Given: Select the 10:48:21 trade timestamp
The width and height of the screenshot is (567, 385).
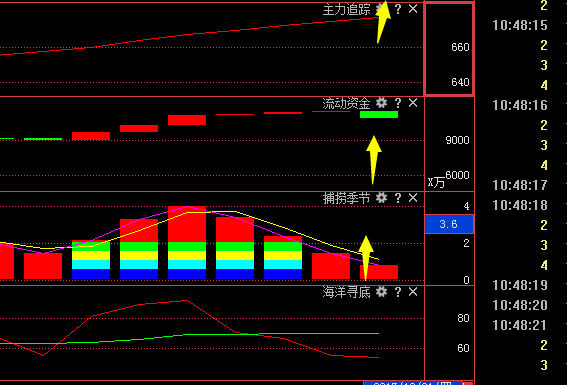Looking at the screenshot, I should pyautogui.click(x=520, y=325).
